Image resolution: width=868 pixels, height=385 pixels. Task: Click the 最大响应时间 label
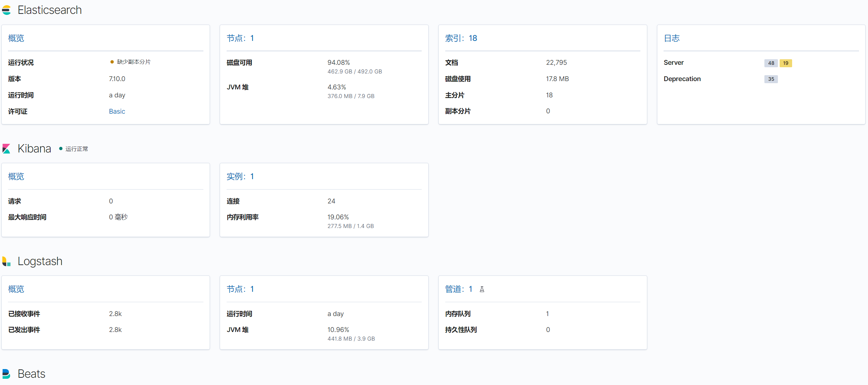click(27, 217)
